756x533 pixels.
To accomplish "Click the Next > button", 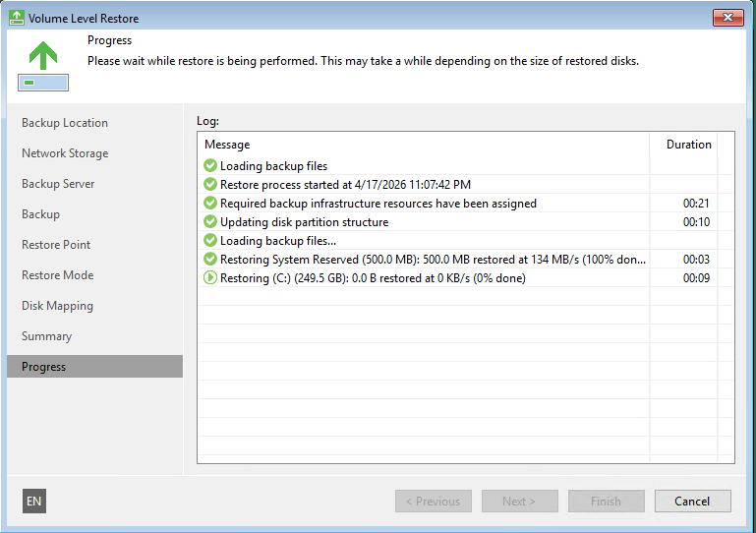I will click(x=519, y=502).
